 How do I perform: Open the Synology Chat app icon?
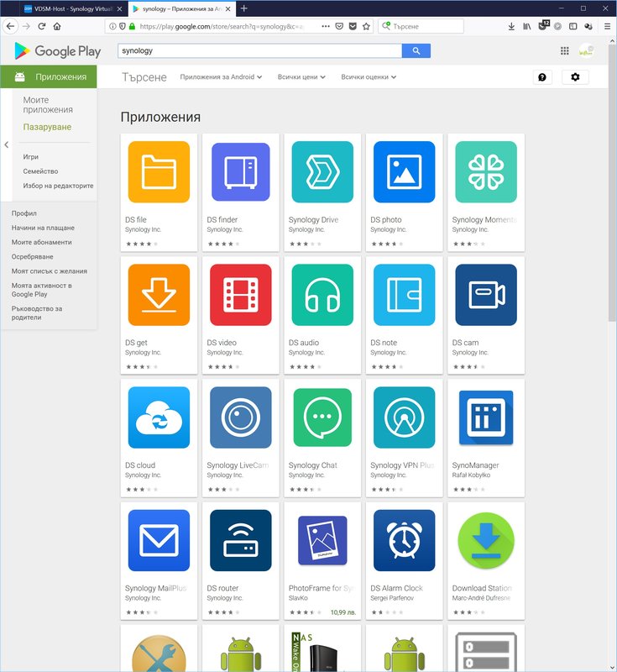322,417
